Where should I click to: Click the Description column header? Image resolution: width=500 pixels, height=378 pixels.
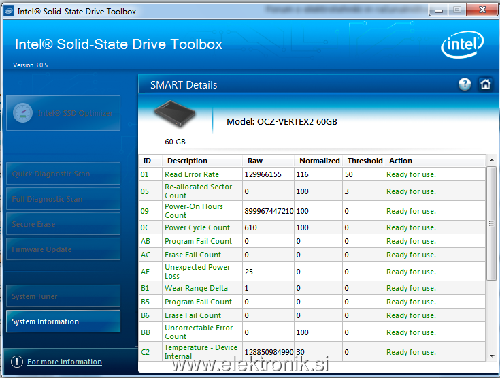coord(202,161)
